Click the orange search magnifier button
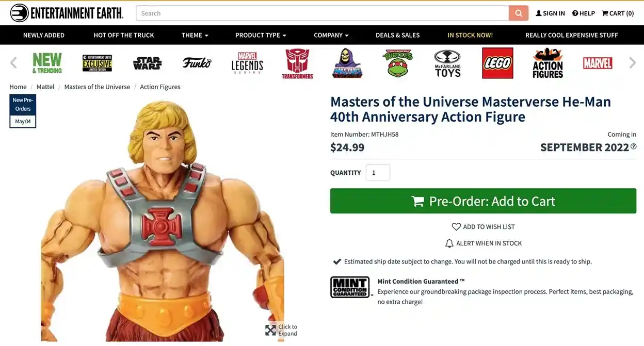The width and height of the screenshot is (644, 346). click(x=519, y=13)
